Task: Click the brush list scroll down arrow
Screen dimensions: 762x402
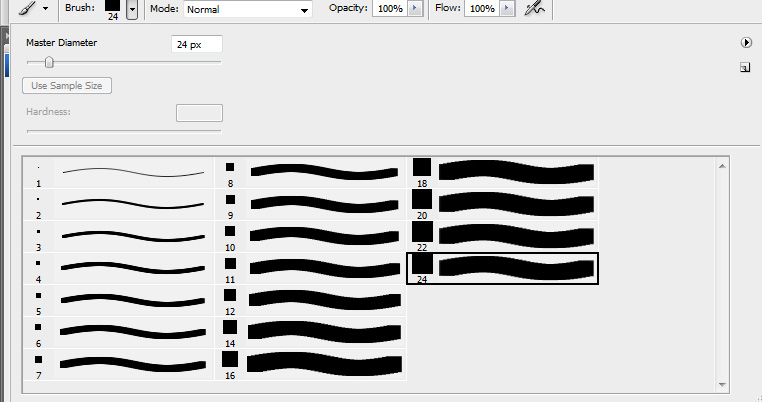Action: pyautogui.click(x=722, y=385)
